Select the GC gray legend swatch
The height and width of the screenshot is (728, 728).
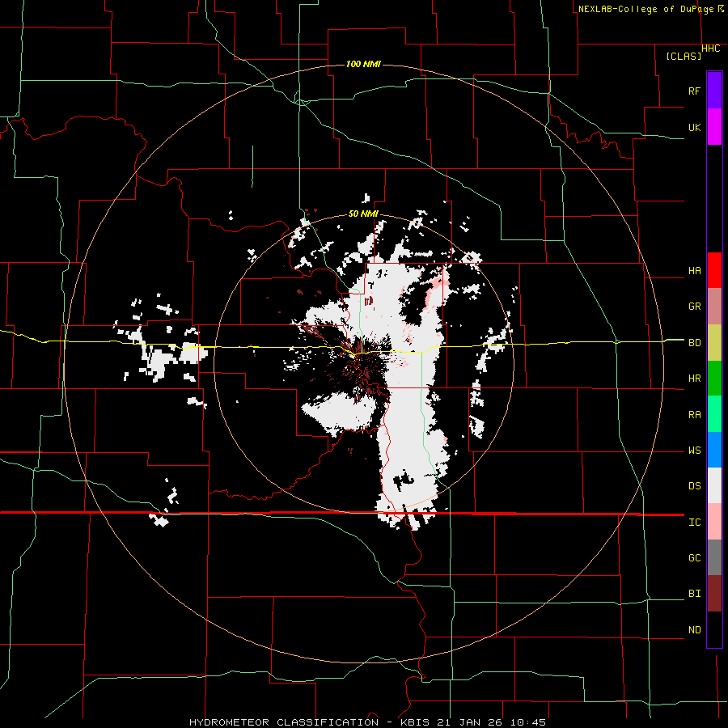click(714, 557)
